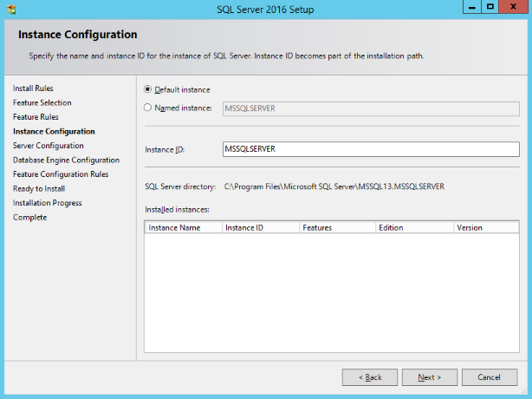Open the Server Configuration step
Viewport: 532px width, 399px height.
pyautogui.click(x=49, y=146)
